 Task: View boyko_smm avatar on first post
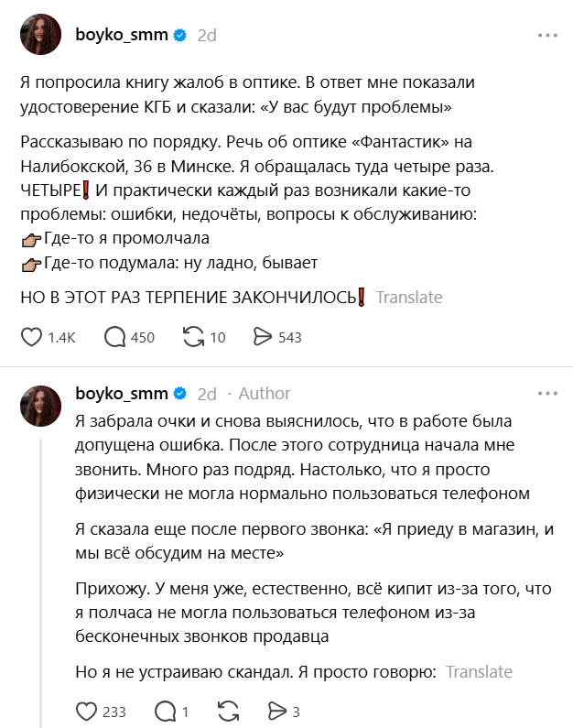[x=41, y=35]
